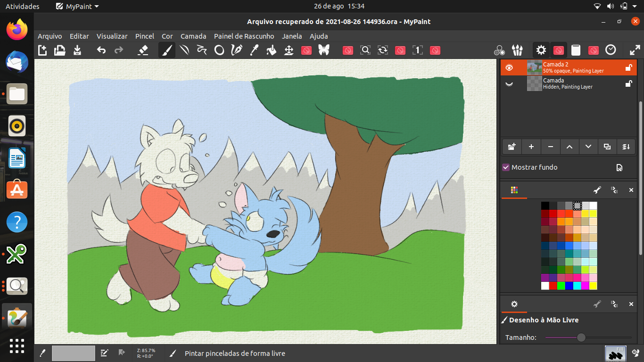Select the Layer Move tool

[289, 50]
